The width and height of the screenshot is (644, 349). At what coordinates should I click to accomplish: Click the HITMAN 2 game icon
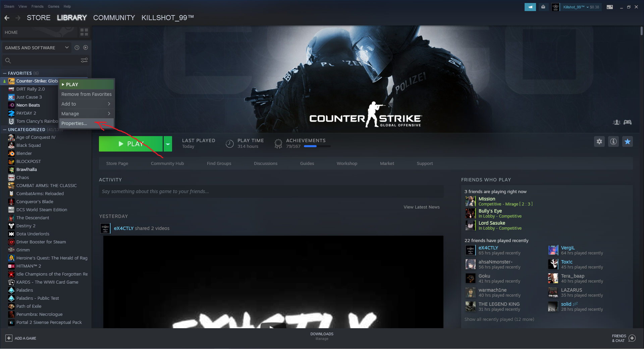[11, 266]
